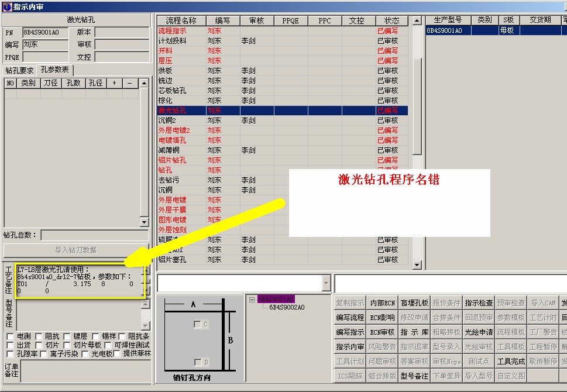Focus the 钻孔总数 field
Viewport: 567px width, 392px height.
(95, 235)
